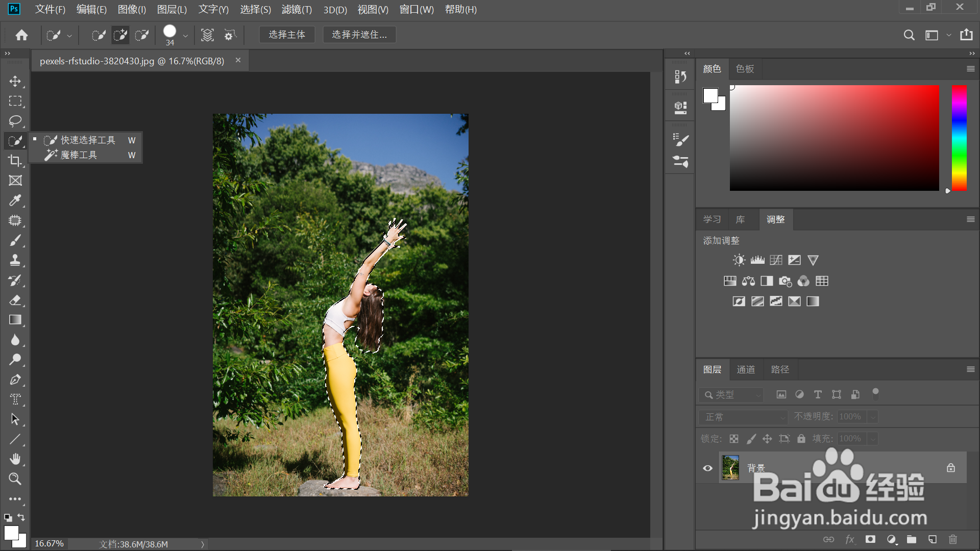The width and height of the screenshot is (980, 551).
Task: Open the brush size picker dropdown
Action: pyautogui.click(x=185, y=36)
